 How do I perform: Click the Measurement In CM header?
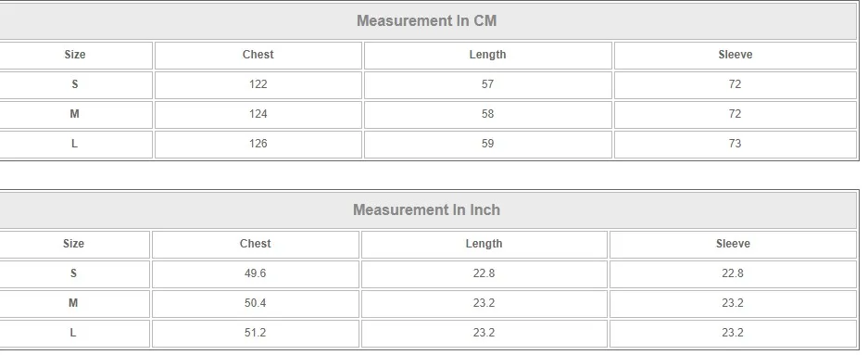[x=427, y=21]
